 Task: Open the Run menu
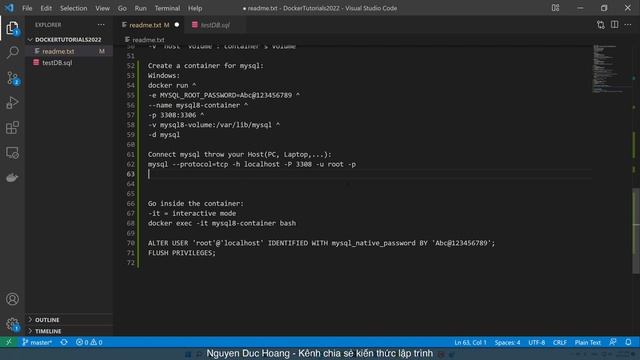pos(140,8)
